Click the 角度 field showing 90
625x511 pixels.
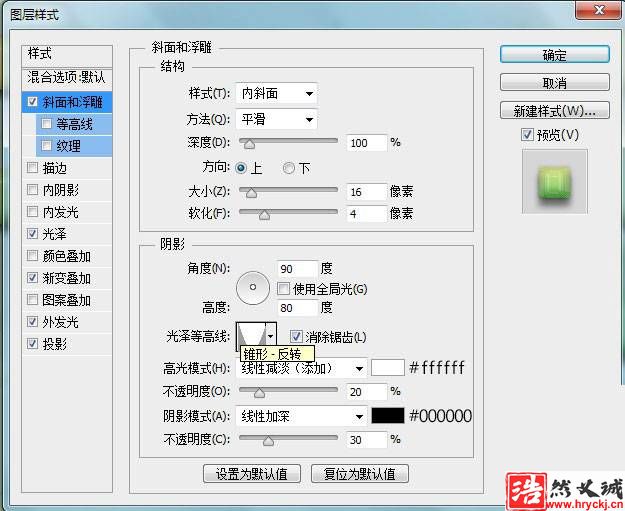pos(297,269)
